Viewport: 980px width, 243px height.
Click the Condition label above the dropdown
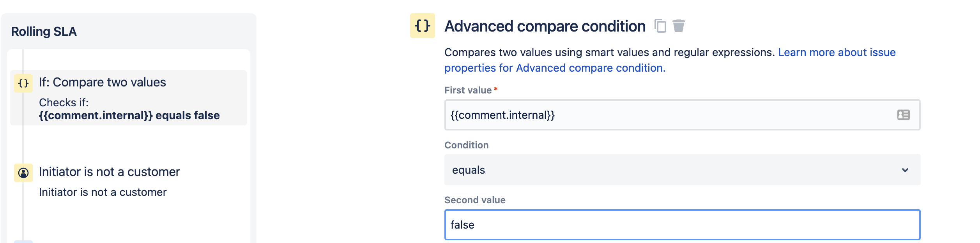tap(466, 145)
